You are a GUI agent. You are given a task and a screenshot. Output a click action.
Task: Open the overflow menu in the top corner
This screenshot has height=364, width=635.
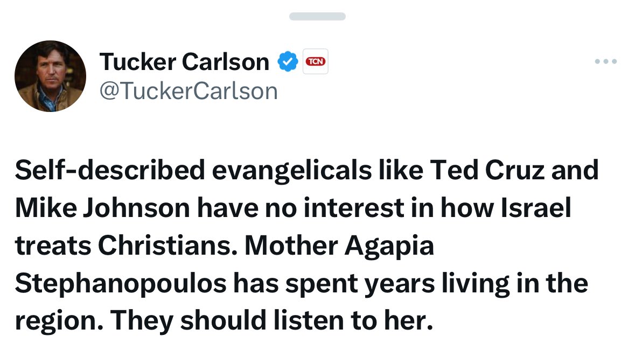[605, 61]
